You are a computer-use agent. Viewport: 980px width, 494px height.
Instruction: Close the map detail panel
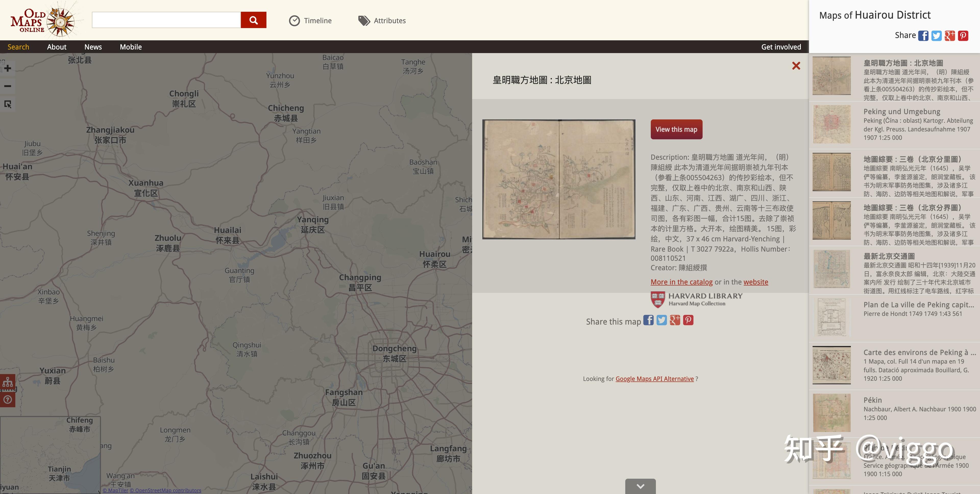pos(796,66)
